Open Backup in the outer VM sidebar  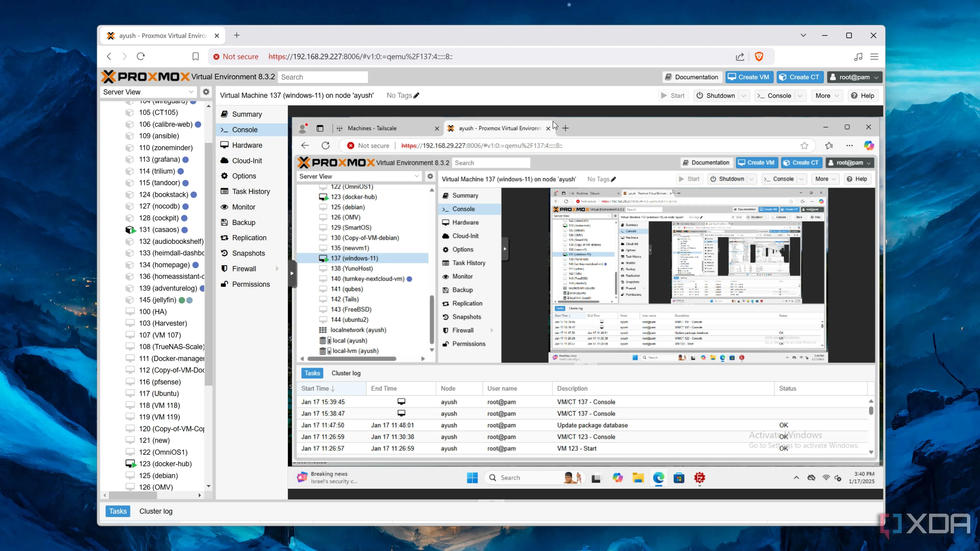tap(251, 222)
